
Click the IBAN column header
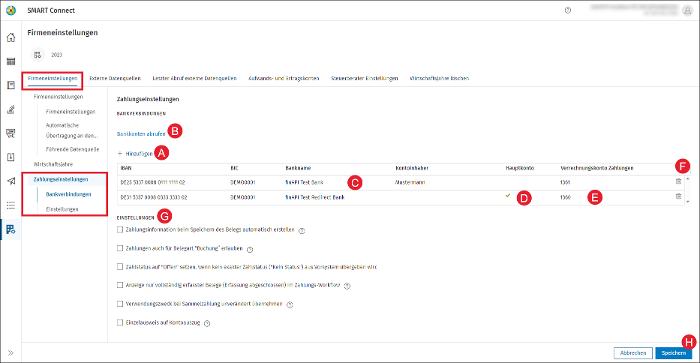pyautogui.click(x=126, y=168)
